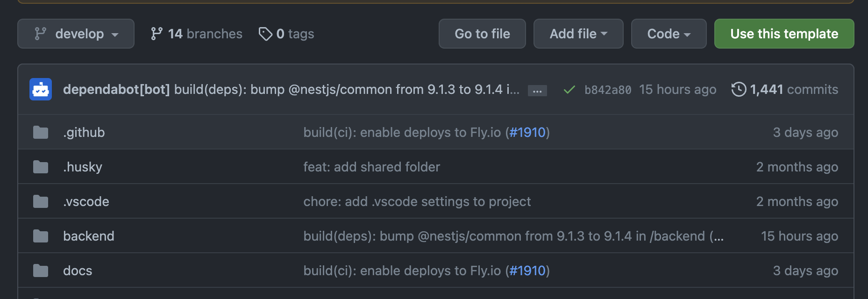Click the docs folder icon

(41, 271)
